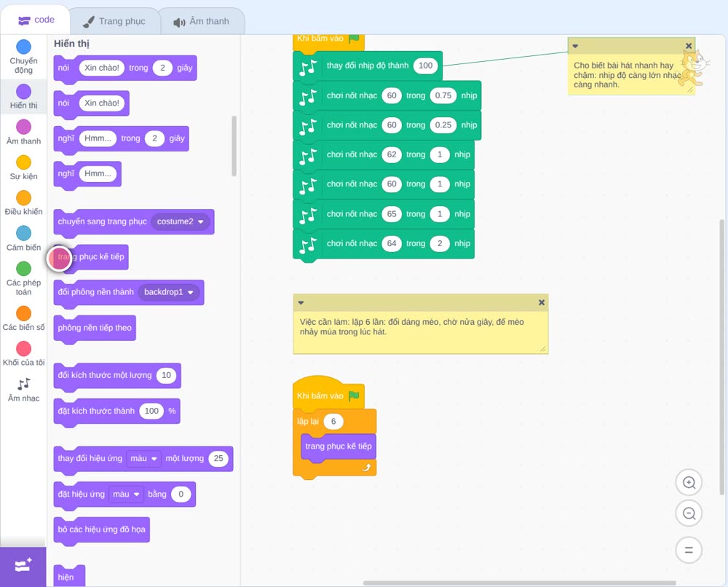
Task: Reset workspace zoom to default
Action: (x=689, y=550)
